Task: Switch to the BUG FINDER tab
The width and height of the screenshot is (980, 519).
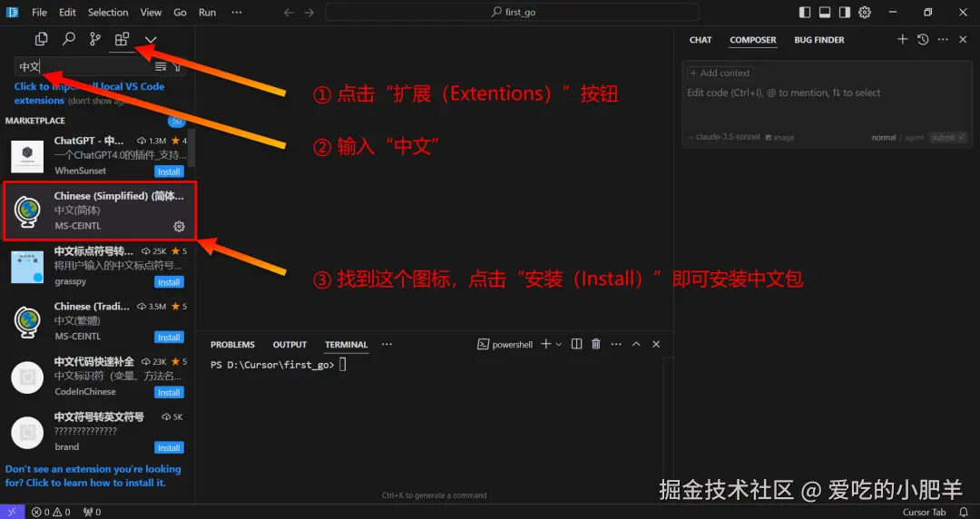Action: (x=819, y=39)
